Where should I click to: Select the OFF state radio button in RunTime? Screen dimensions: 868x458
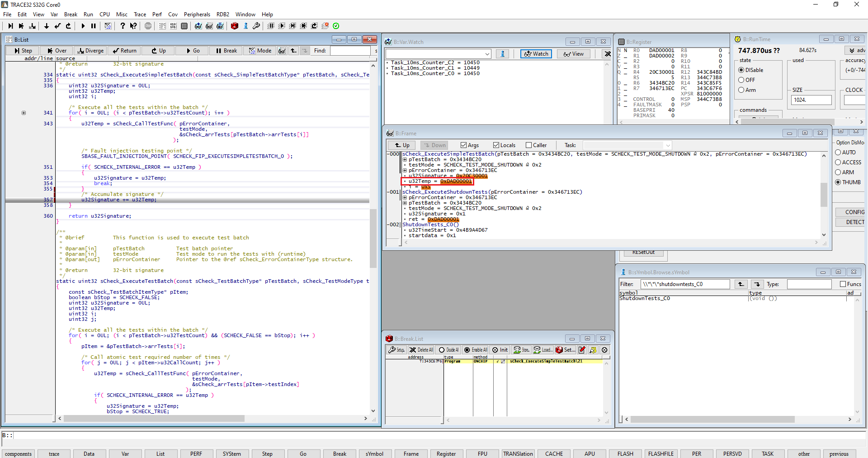click(x=741, y=80)
